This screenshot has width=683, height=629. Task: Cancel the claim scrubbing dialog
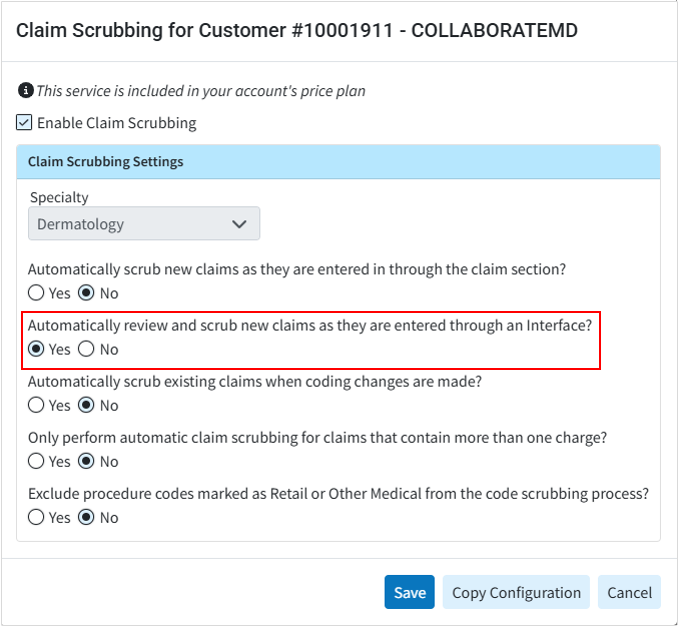click(x=629, y=592)
